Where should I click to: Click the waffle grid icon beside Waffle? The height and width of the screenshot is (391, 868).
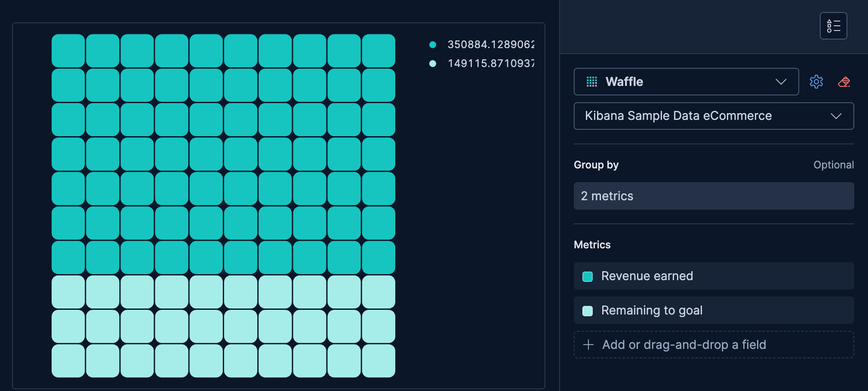coord(592,82)
